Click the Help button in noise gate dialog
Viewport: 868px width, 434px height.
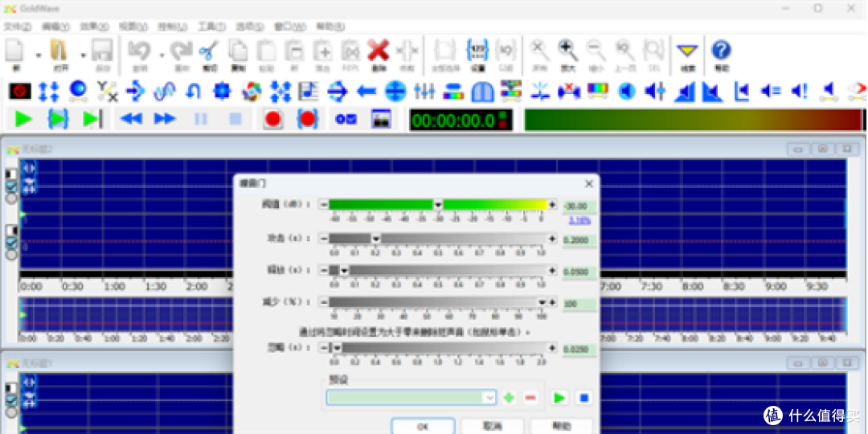561,426
